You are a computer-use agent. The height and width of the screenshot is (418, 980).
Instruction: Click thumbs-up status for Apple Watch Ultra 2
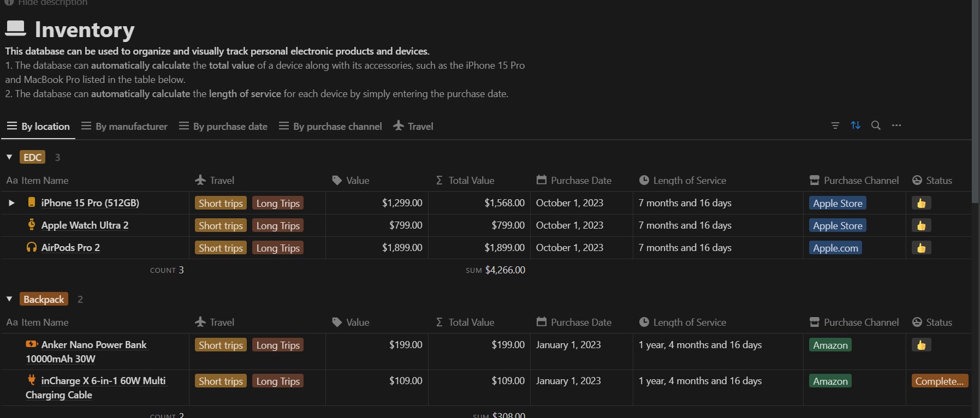coord(921,225)
